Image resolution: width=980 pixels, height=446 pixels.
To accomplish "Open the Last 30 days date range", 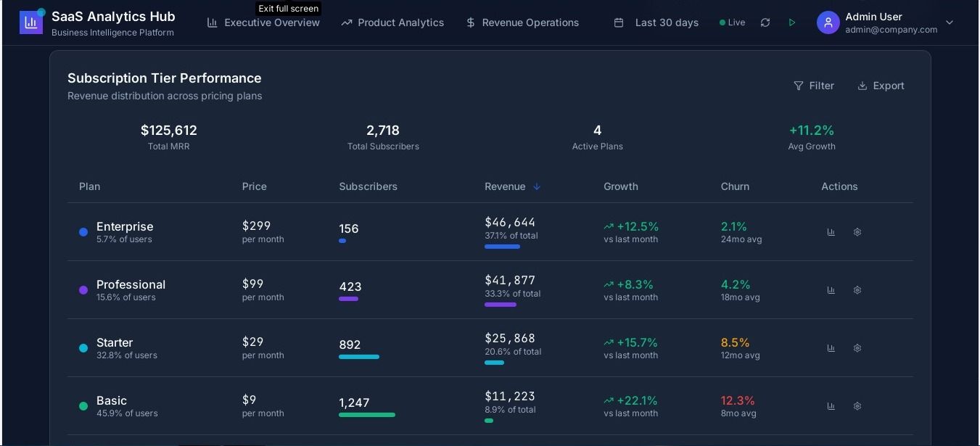I will (x=656, y=22).
